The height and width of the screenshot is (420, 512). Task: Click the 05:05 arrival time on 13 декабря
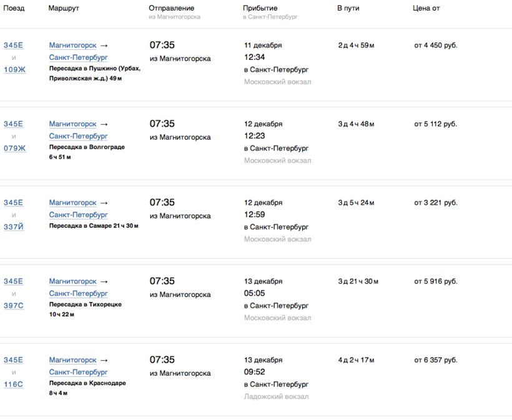coord(254,293)
